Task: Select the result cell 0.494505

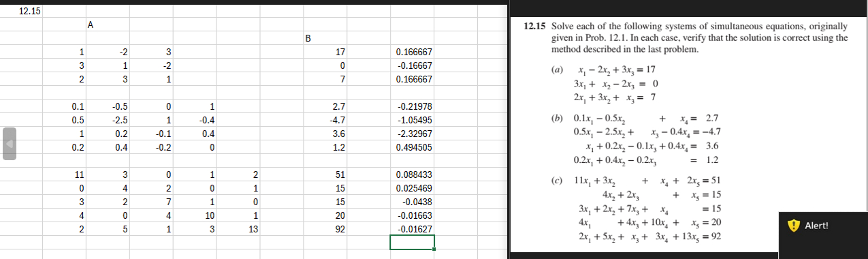Action: click(x=413, y=147)
